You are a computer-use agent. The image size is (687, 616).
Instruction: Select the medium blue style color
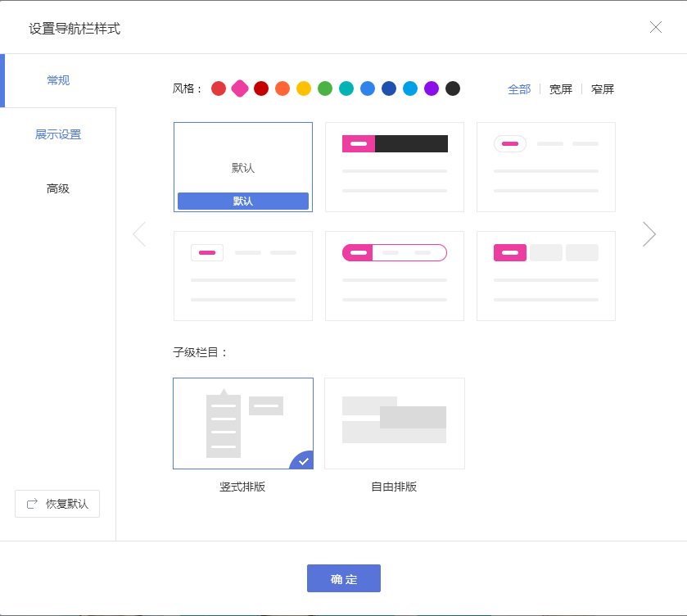pyautogui.click(x=368, y=88)
